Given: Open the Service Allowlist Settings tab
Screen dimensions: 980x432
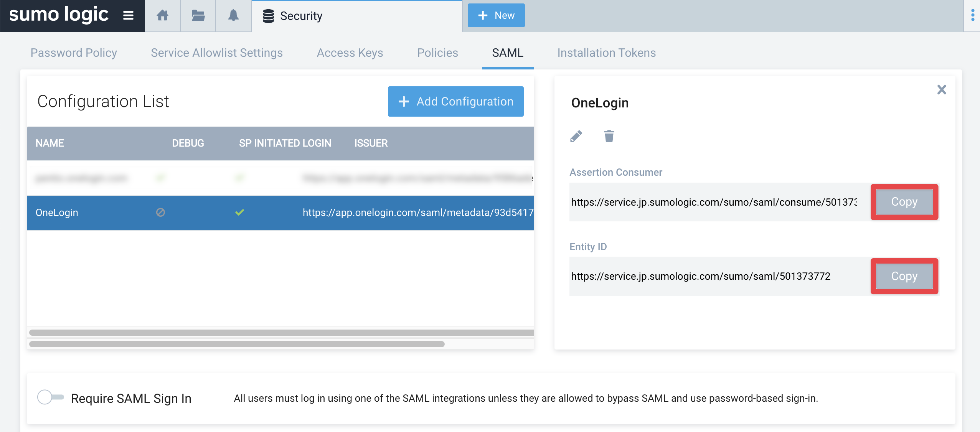Looking at the screenshot, I should [217, 53].
